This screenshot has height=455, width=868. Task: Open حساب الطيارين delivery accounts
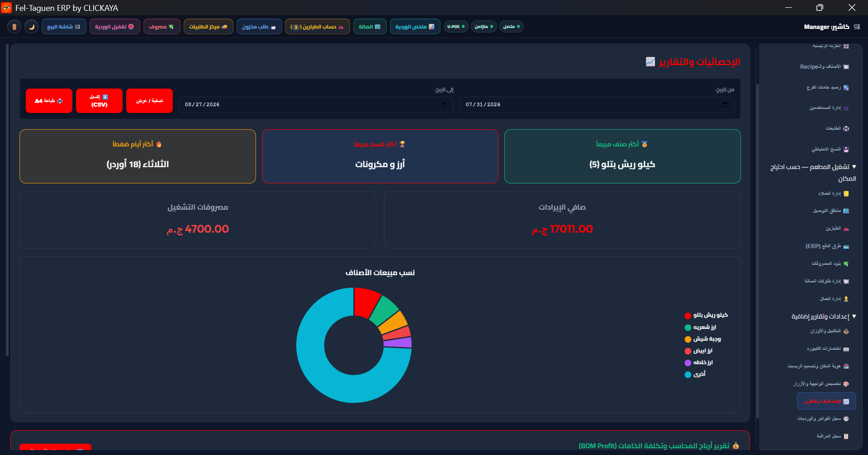click(318, 27)
